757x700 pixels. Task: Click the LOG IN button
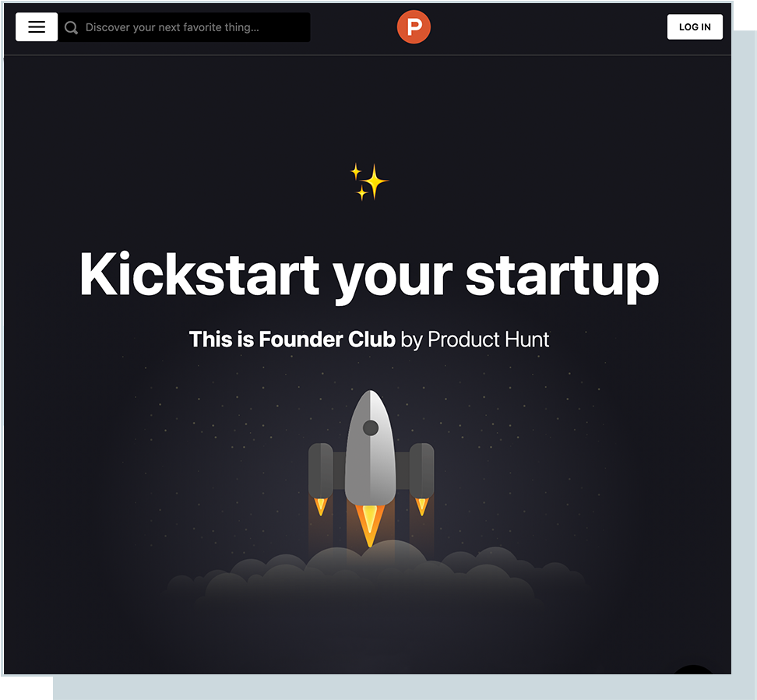[695, 27]
